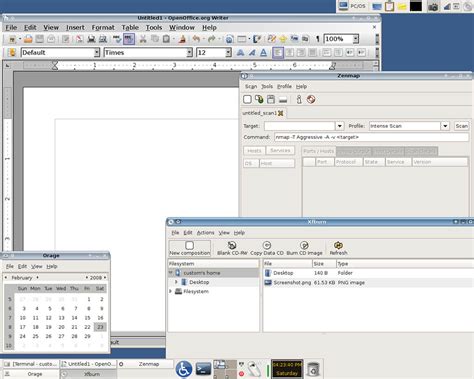474x379 pixels.
Task: Open the 100% zoom dropdown in Writer
Action: pyautogui.click(x=356, y=39)
